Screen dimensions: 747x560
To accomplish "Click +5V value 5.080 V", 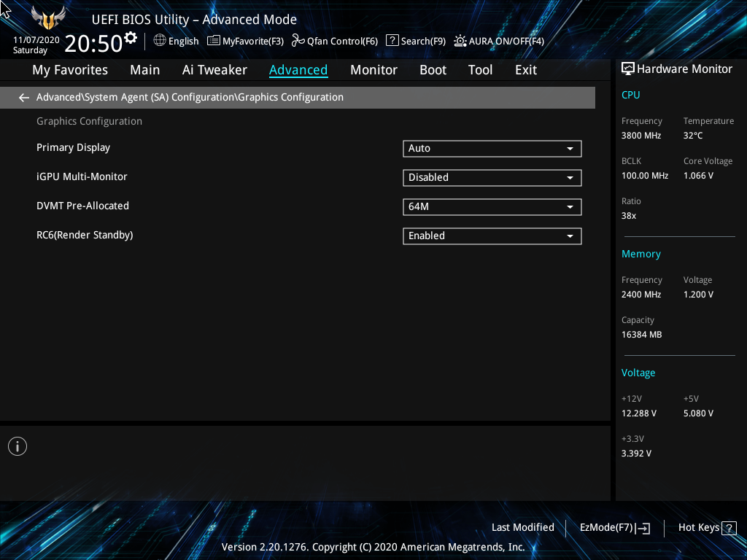I will pos(698,413).
